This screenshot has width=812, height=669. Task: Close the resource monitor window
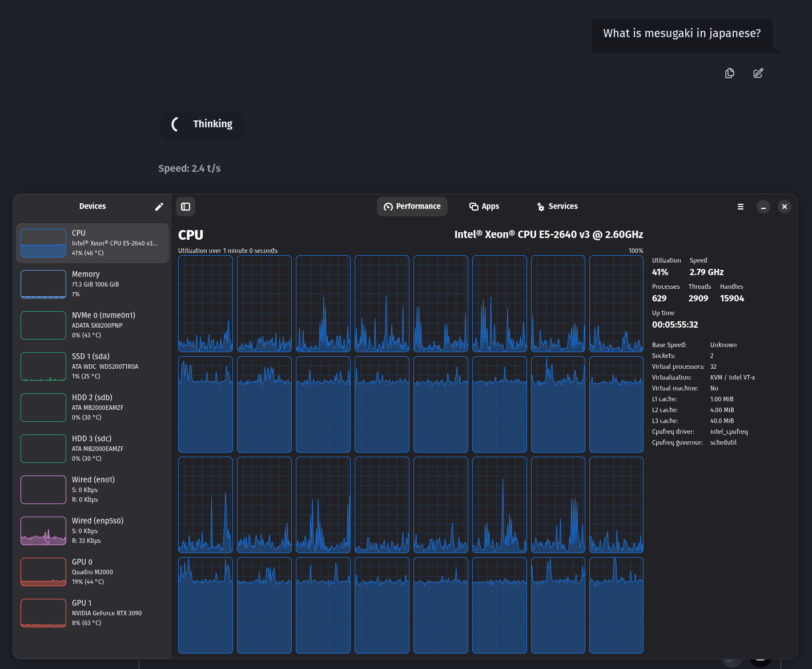tap(785, 207)
